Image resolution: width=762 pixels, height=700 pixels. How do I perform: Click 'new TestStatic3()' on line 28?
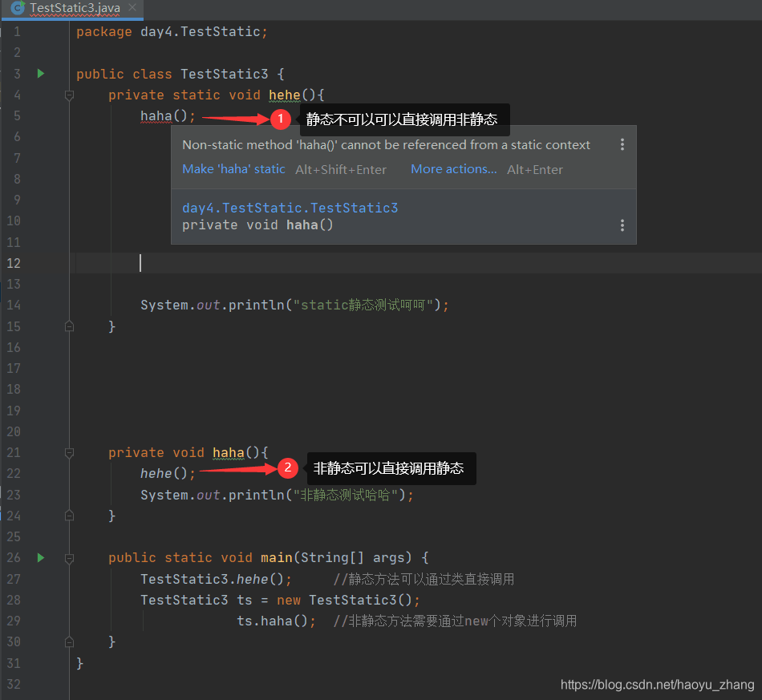(345, 600)
